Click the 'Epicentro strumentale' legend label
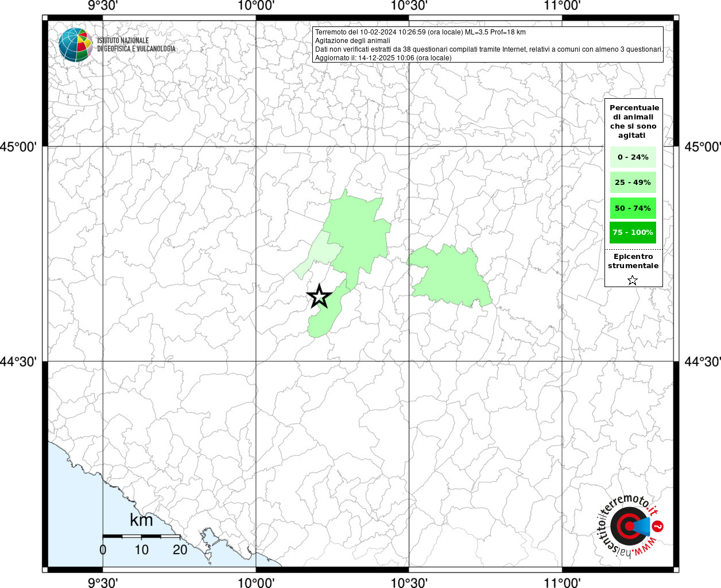The height and width of the screenshot is (588, 721). (633, 261)
